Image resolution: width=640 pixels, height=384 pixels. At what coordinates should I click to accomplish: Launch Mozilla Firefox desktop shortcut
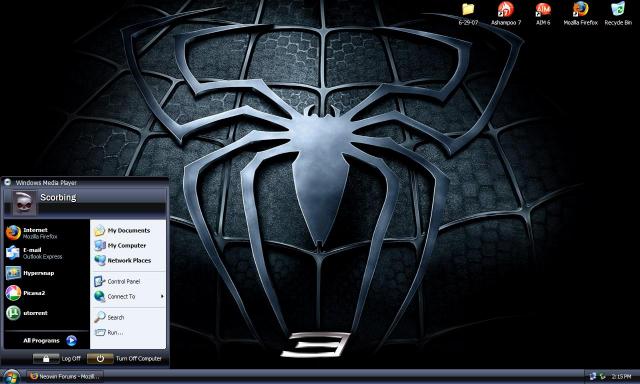coord(580,13)
